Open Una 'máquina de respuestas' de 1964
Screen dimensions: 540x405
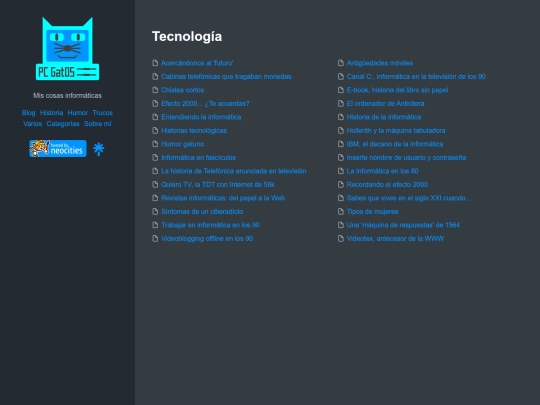tap(403, 225)
